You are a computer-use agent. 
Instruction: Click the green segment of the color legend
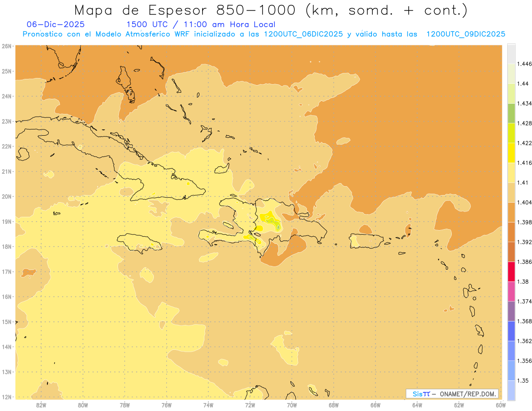click(511, 114)
